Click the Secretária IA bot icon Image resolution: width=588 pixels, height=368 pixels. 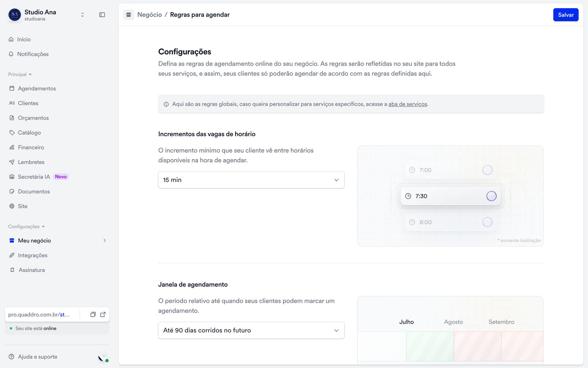[x=12, y=177]
